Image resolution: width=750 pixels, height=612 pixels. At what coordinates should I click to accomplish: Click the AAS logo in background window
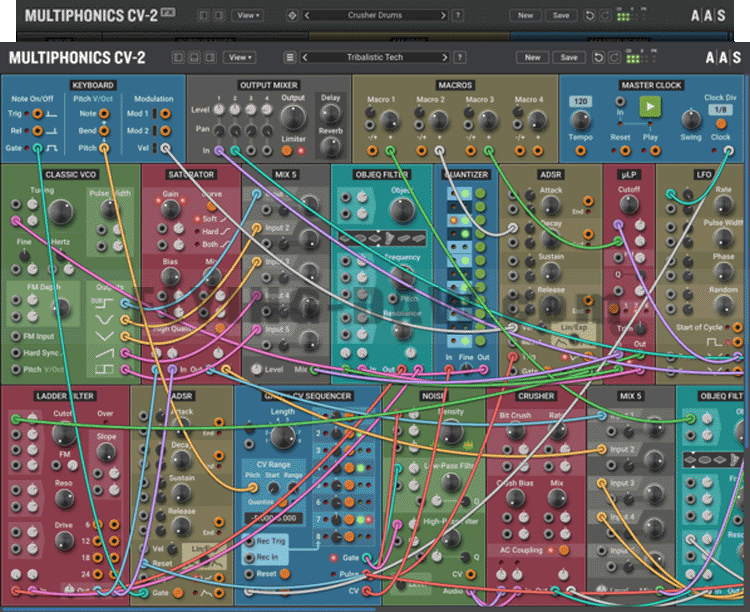click(708, 15)
